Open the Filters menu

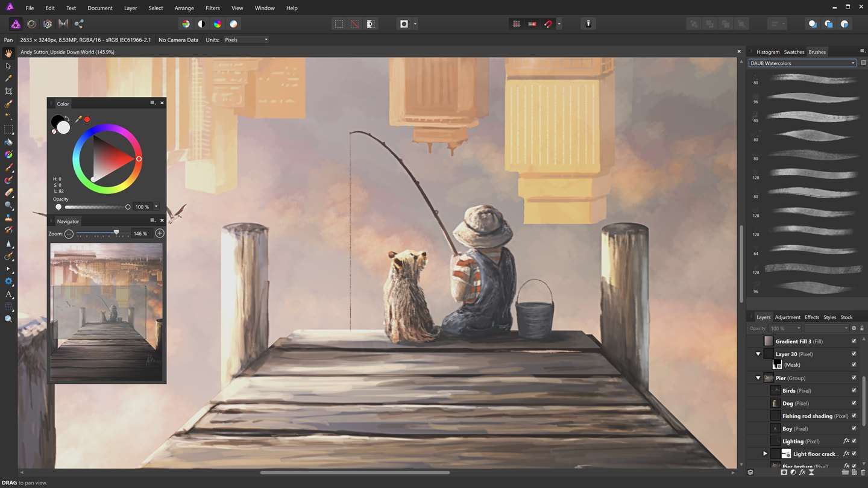tap(212, 8)
